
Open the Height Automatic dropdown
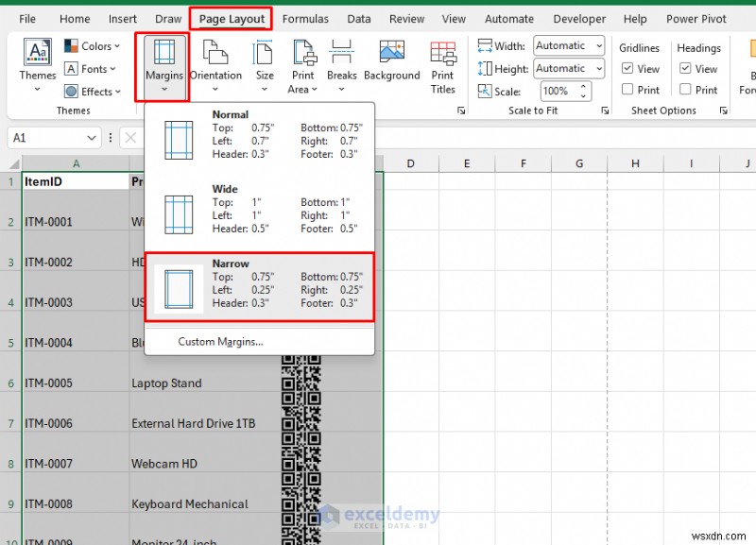point(599,68)
